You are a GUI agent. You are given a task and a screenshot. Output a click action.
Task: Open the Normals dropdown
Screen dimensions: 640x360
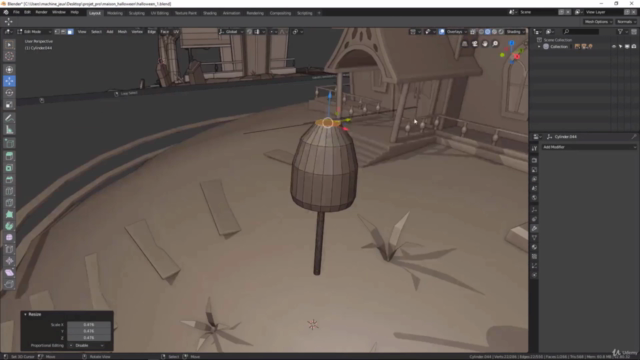[x=626, y=22]
